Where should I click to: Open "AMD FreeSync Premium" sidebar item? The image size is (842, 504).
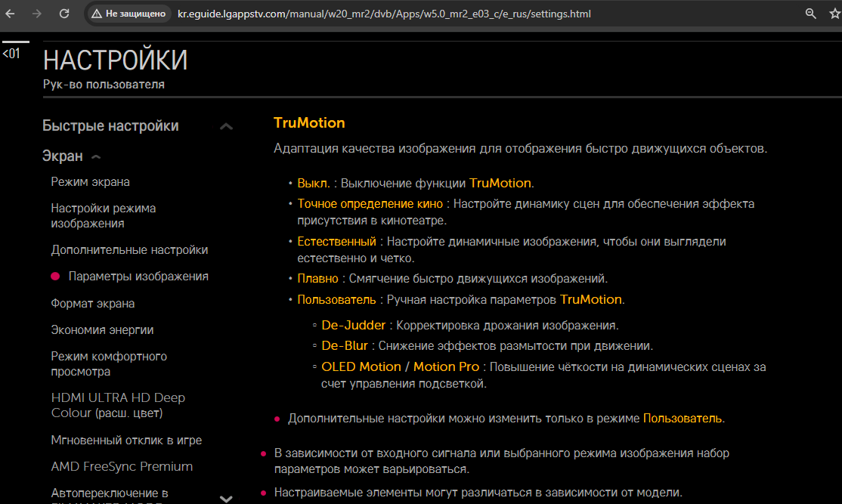coord(122,466)
